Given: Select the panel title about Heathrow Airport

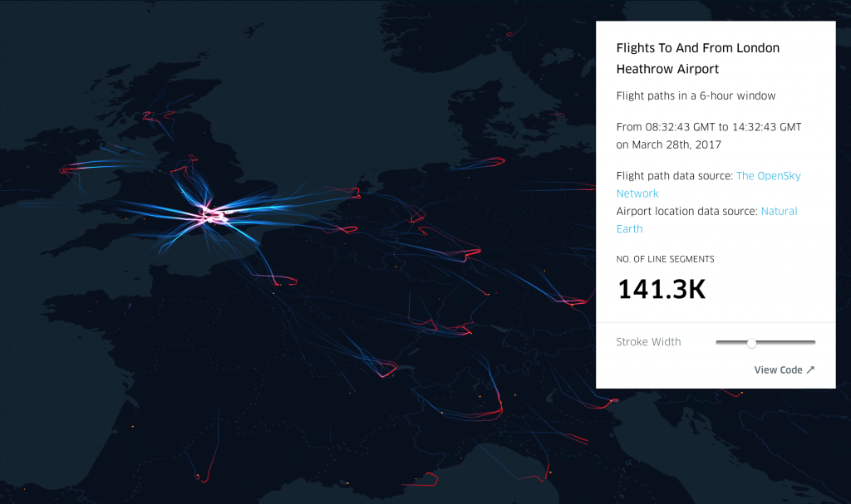Looking at the screenshot, I should coord(697,58).
